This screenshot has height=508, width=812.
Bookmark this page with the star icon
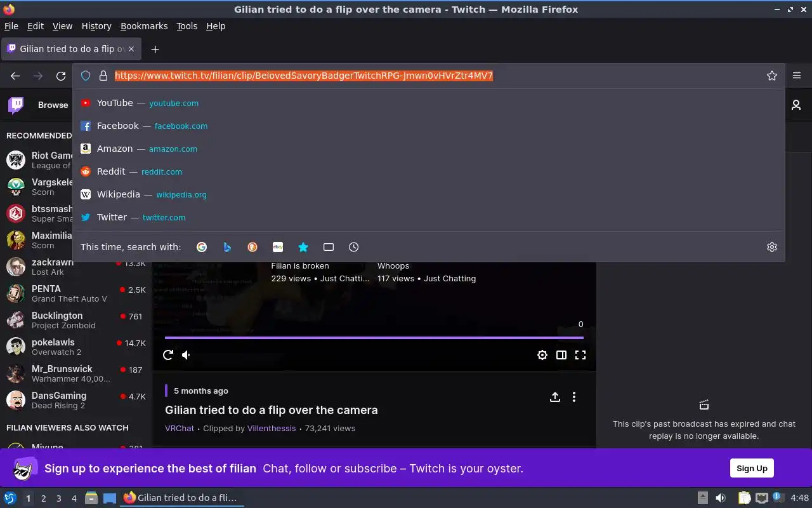point(772,76)
